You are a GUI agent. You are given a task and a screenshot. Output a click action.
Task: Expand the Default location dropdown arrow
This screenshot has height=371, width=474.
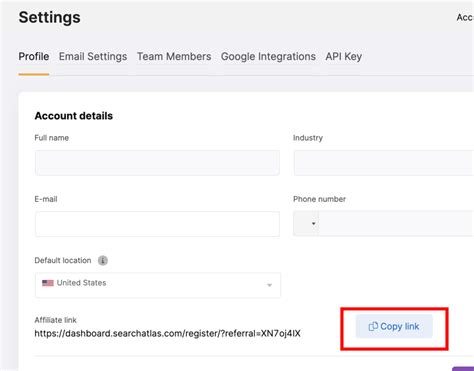click(269, 285)
